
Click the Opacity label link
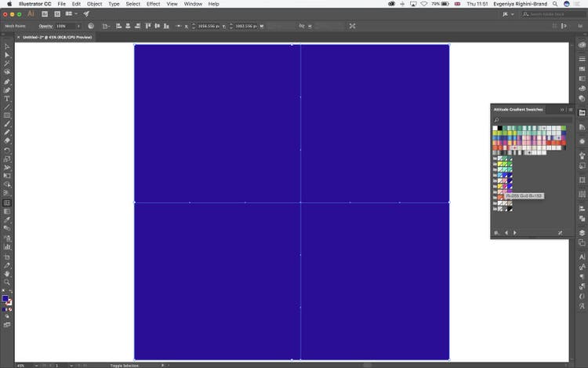(45, 26)
